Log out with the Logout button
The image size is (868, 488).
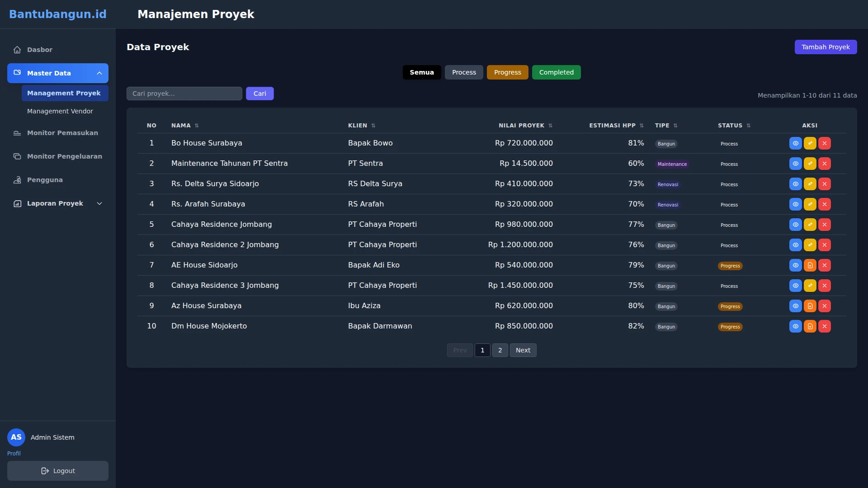pos(58,471)
